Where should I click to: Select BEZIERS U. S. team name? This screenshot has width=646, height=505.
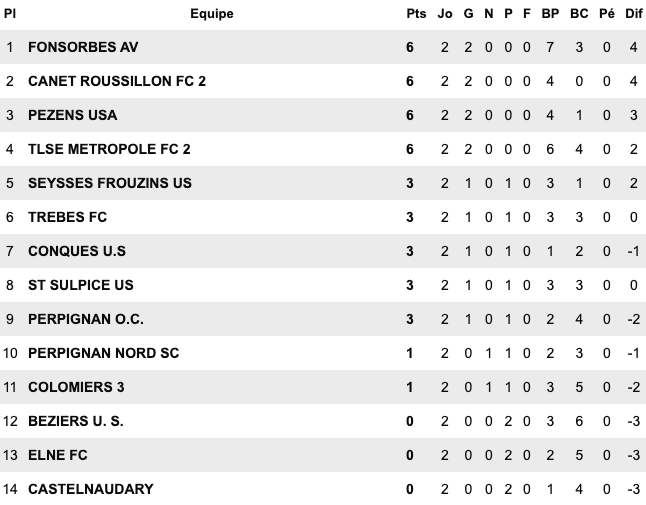click(76, 421)
